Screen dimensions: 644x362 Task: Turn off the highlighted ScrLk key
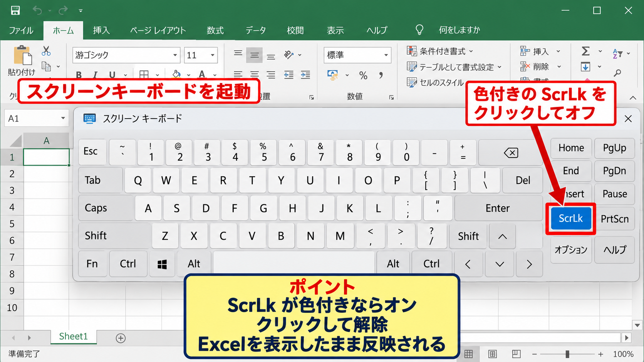[571, 219]
